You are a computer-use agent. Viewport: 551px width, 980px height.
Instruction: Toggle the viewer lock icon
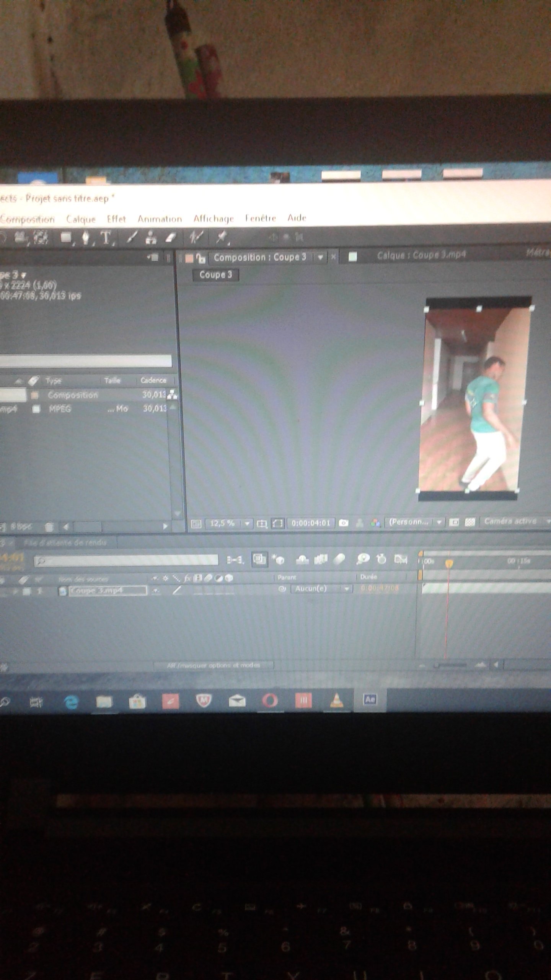click(201, 258)
